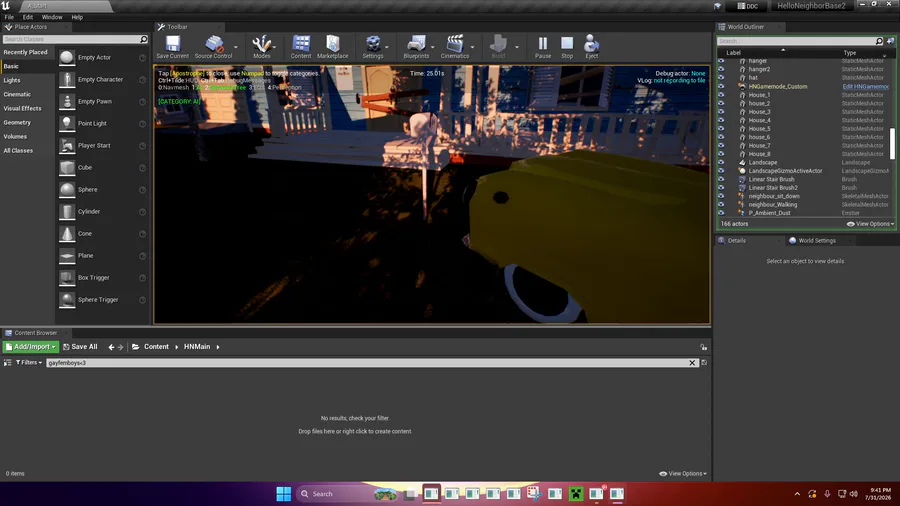Open Source Control toolbar icon
The height and width of the screenshot is (506, 900).
click(x=214, y=44)
